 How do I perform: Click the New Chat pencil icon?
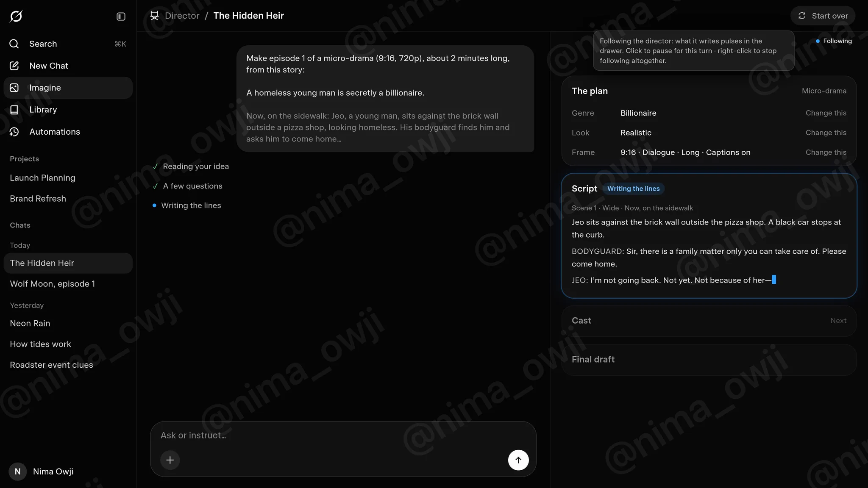tap(14, 66)
